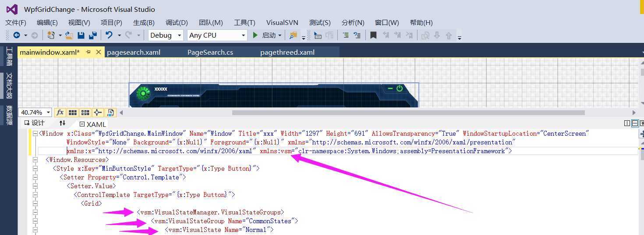The height and width of the screenshot is (235, 644).
Task: Click the clear all bookmarks icon
Action: point(409,35)
